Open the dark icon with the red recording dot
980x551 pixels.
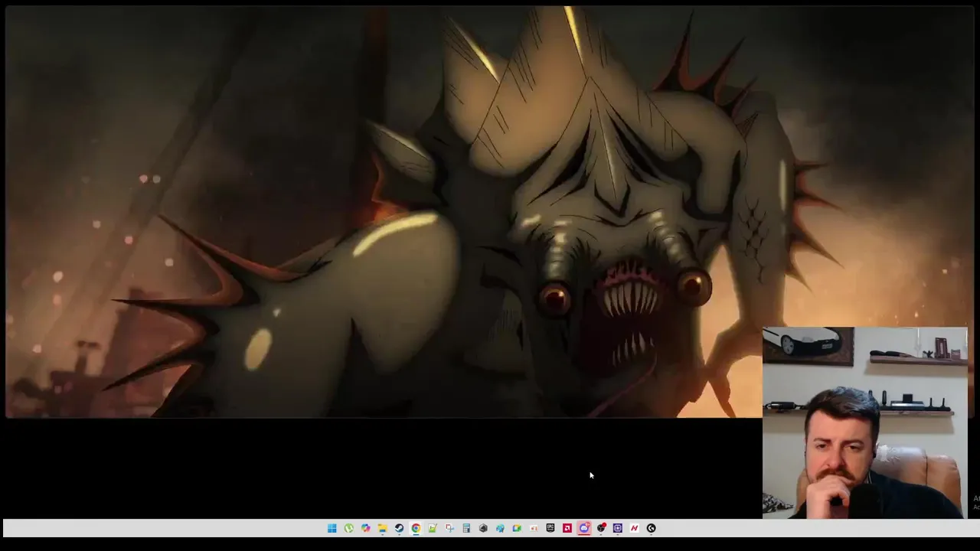pos(601,528)
